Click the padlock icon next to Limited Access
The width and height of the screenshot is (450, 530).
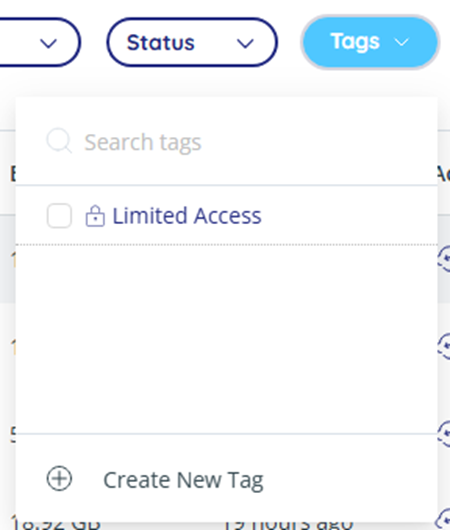click(95, 216)
